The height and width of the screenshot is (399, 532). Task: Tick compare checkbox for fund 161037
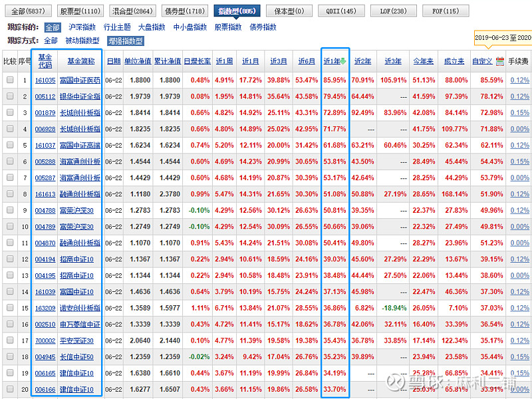tap(10, 145)
